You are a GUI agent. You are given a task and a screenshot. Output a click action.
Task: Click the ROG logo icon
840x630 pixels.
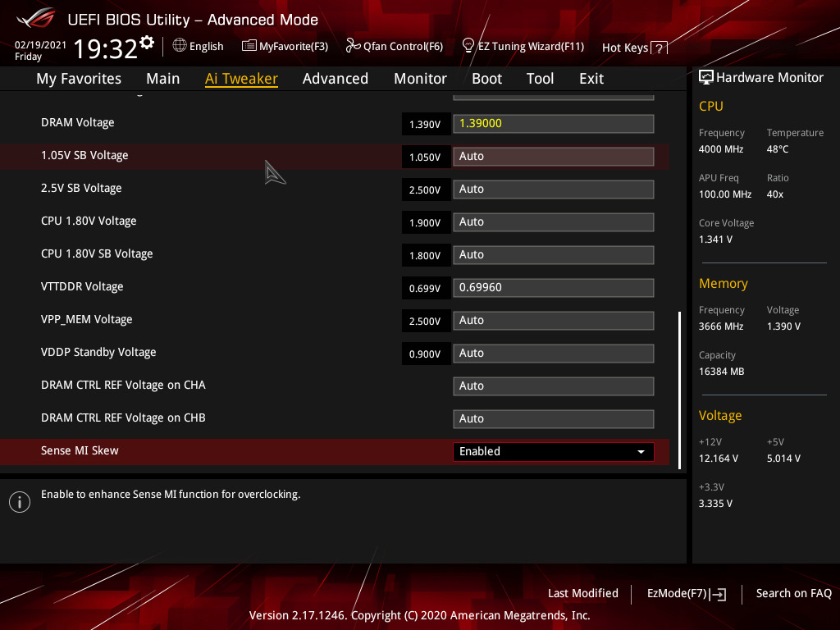click(35, 18)
